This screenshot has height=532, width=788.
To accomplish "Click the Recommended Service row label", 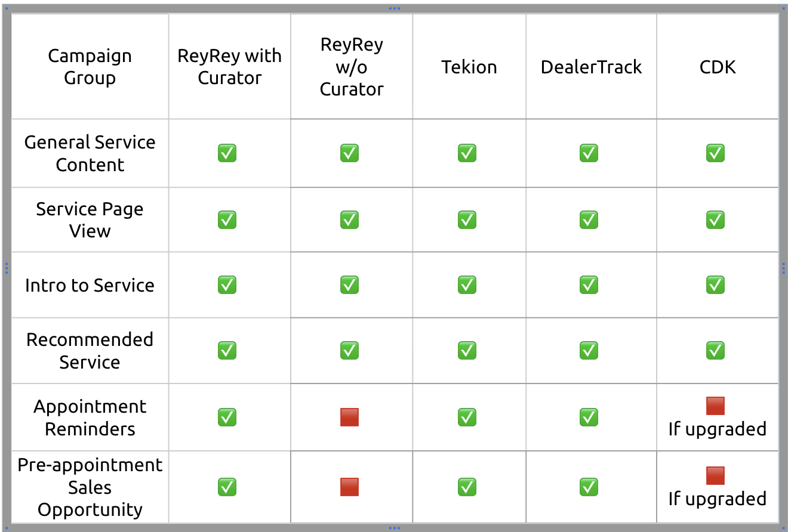I will tap(90, 351).
